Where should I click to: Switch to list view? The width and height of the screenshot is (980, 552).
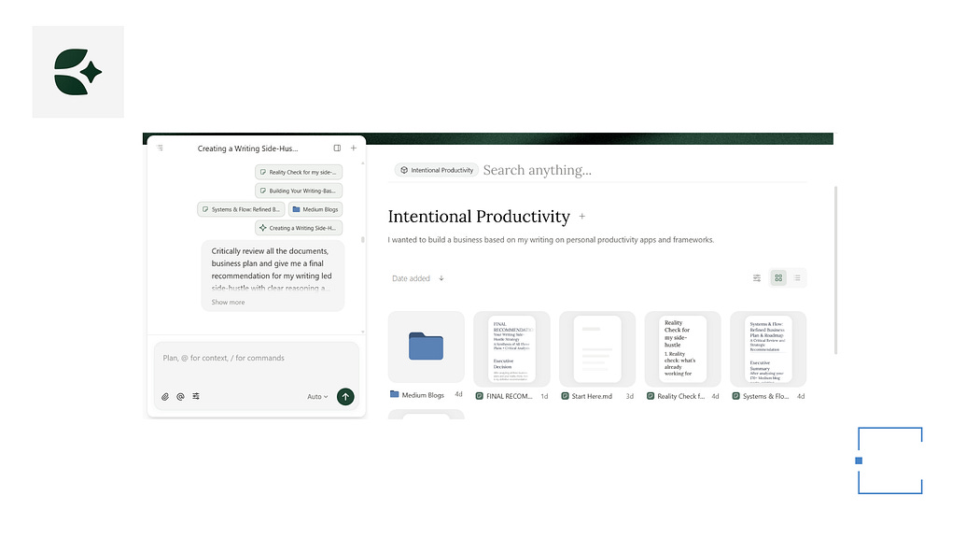coord(797,278)
